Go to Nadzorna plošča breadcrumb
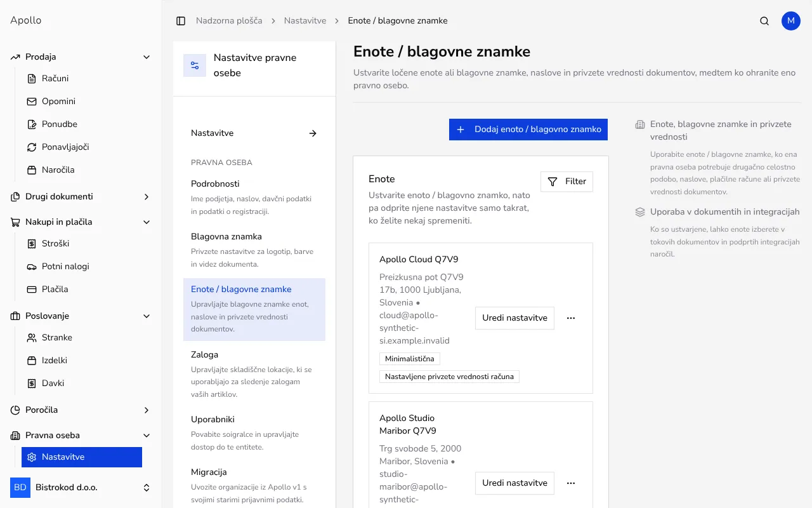This screenshot has height=508, width=812. 229,21
